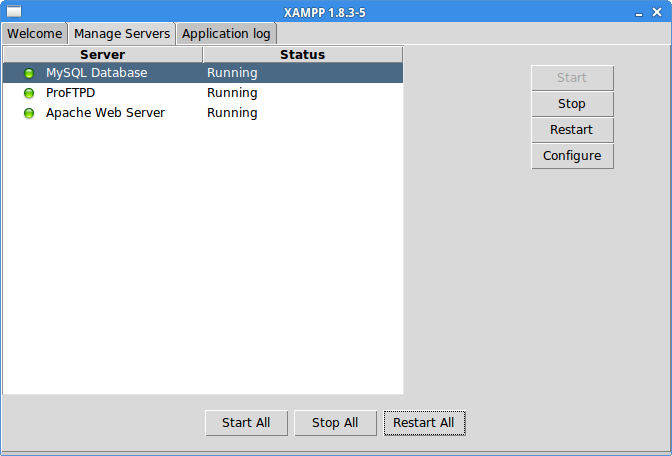Image resolution: width=672 pixels, height=456 pixels.
Task: Restart the selected server
Action: 572,130
